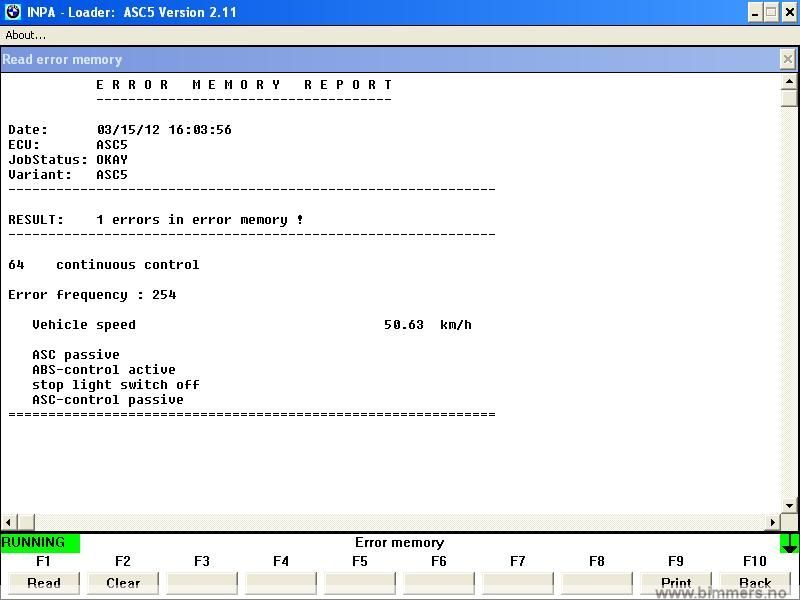
Task: Click the 'ASC-control passive' line
Action: 108,399
